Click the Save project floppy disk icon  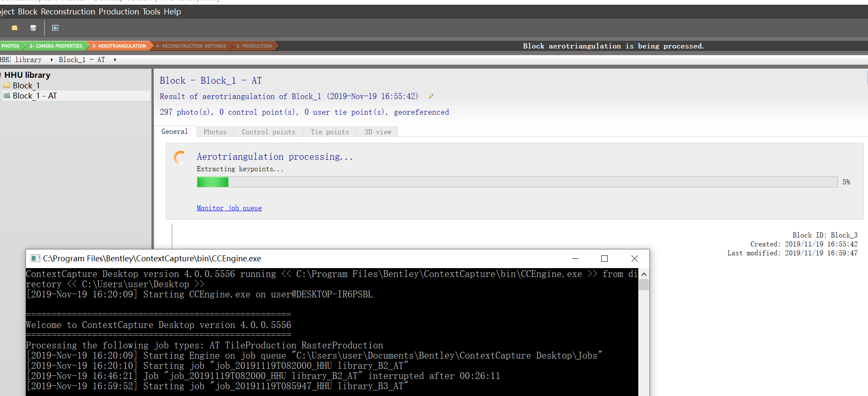point(33,28)
